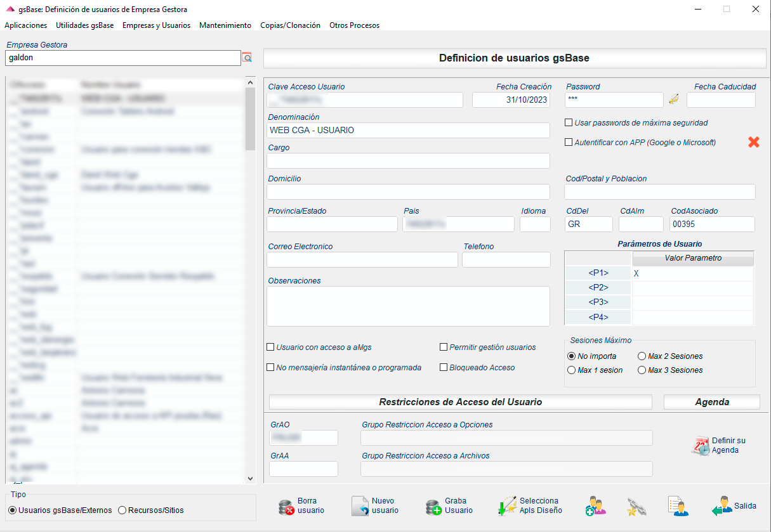Viewport: 771px width, 532px height.
Task: Click the password generator icon beside Password field
Action: coord(673,99)
